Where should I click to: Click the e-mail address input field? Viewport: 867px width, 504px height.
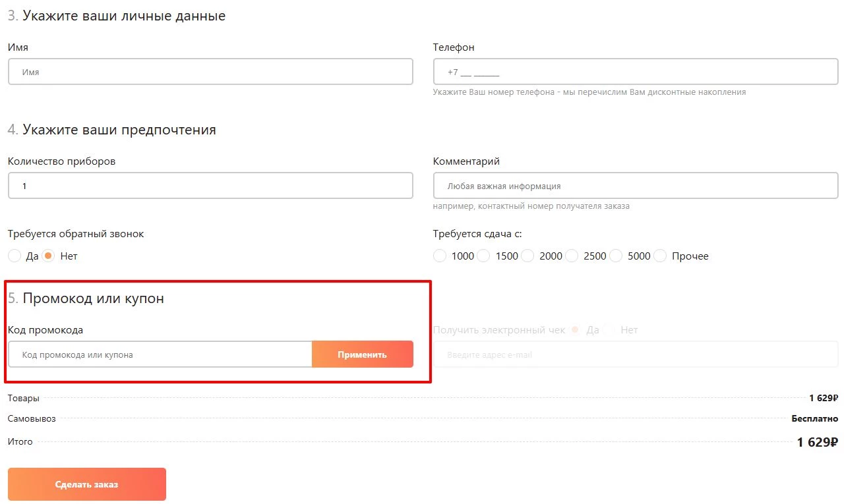[635, 354]
